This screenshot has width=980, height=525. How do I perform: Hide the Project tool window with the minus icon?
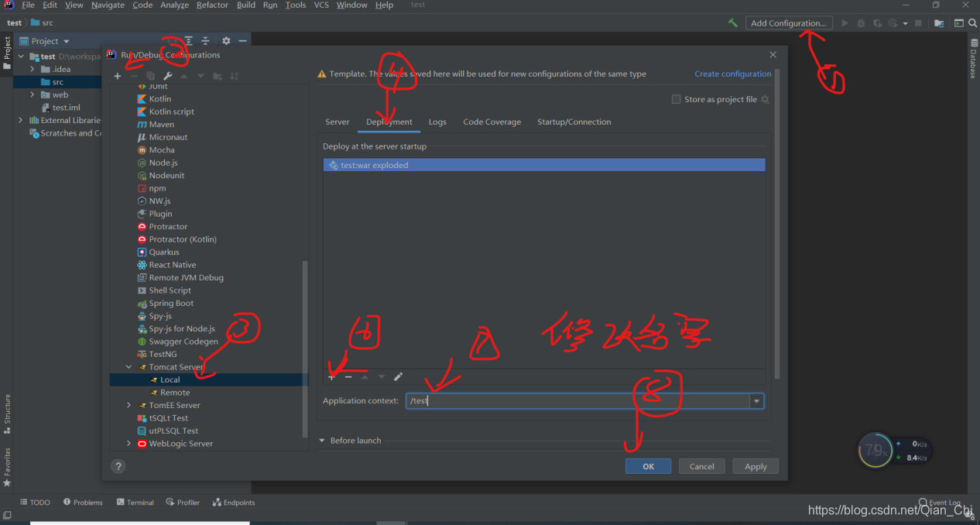tap(242, 41)
